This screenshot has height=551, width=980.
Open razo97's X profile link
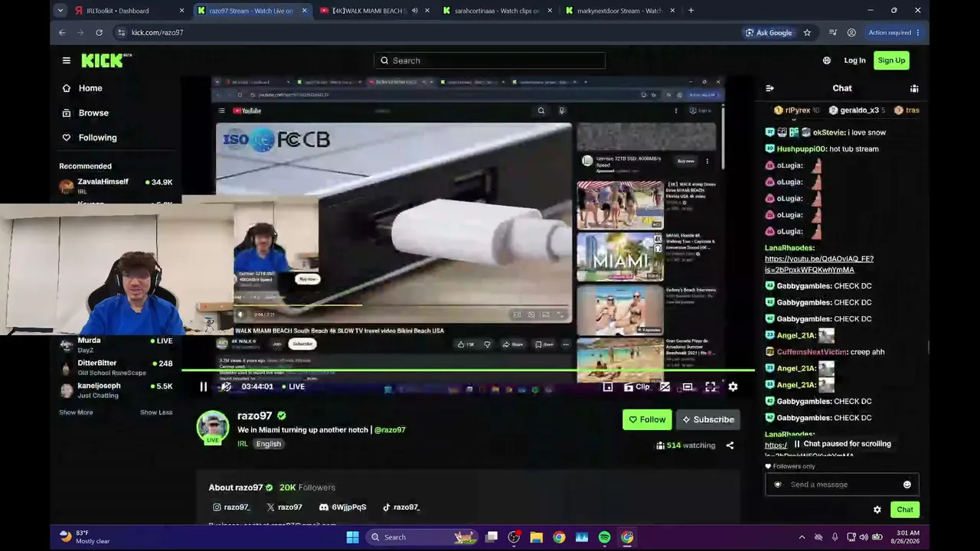pyautogui.click(x=284, y=507)
